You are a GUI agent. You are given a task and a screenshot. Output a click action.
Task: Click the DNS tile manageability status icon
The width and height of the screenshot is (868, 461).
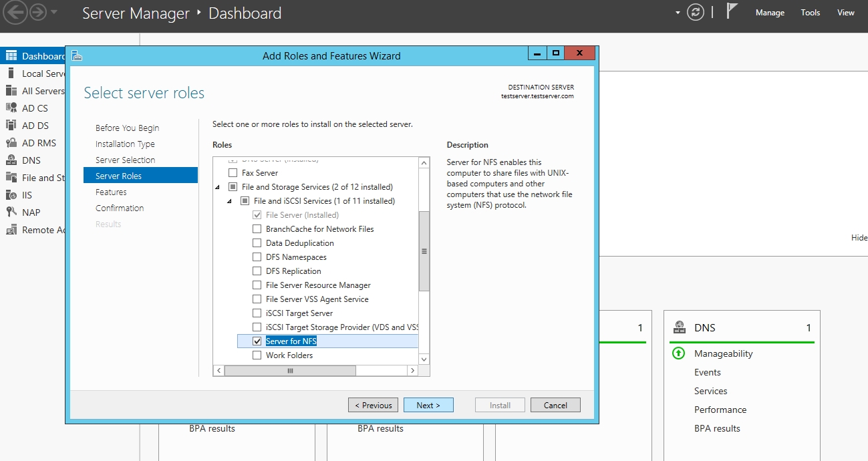point(678,353)
